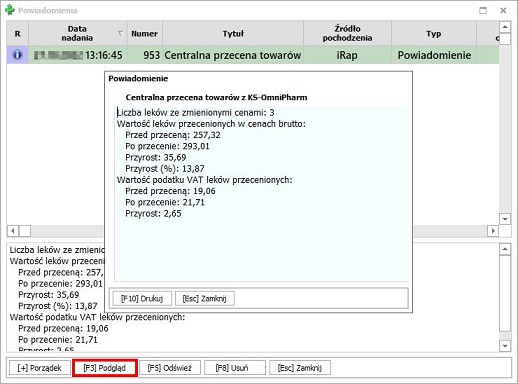518x384 pixels.
Task: Close the popup with the Esc Zamknij button
Action: [x=204, y=298]
